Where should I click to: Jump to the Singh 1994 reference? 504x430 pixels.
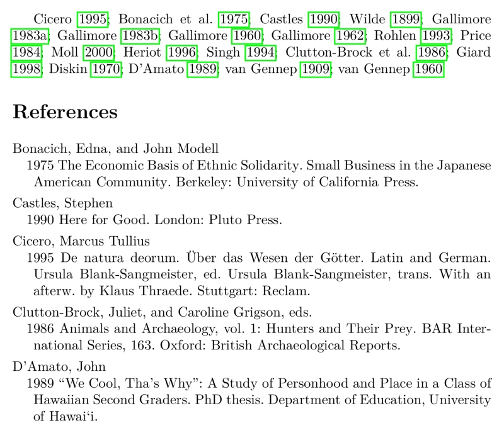(261, 53)
